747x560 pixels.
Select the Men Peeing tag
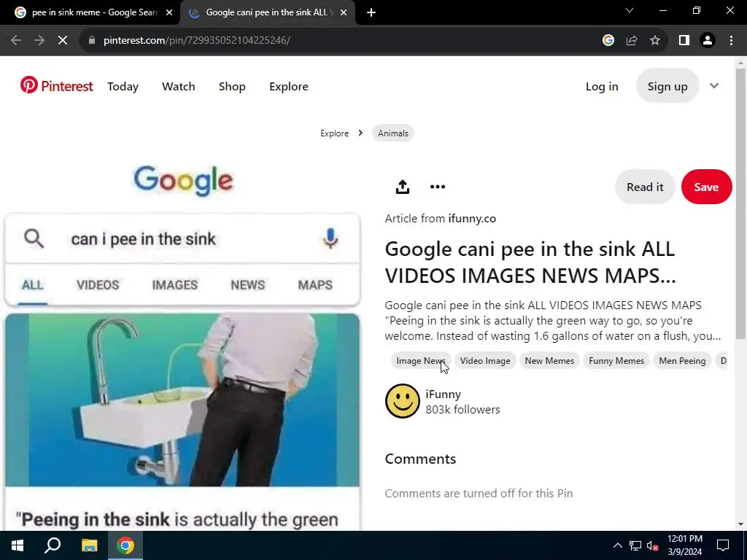pyautogui.click(x=682, y=361)
